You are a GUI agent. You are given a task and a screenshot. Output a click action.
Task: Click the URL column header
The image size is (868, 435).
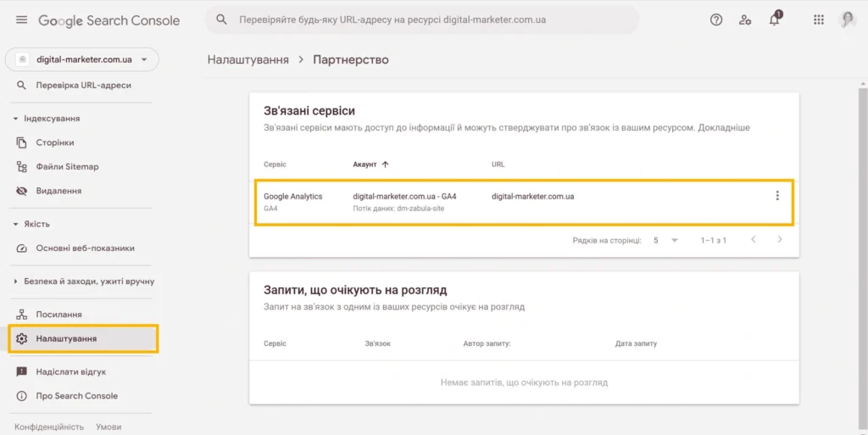point(498,165)
